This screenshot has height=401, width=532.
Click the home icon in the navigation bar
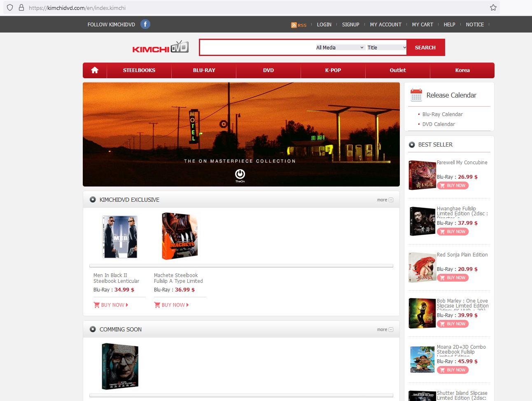click(95, 70)
